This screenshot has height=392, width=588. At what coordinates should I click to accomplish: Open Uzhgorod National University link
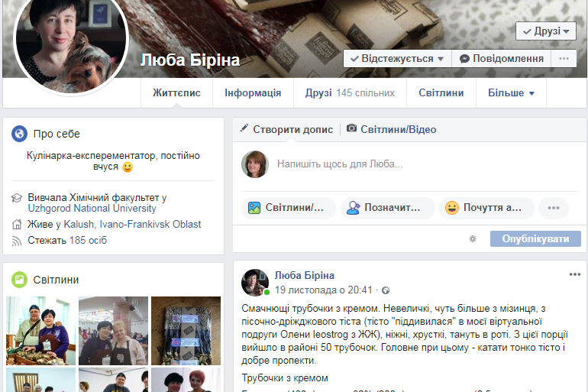coord(92,208)
